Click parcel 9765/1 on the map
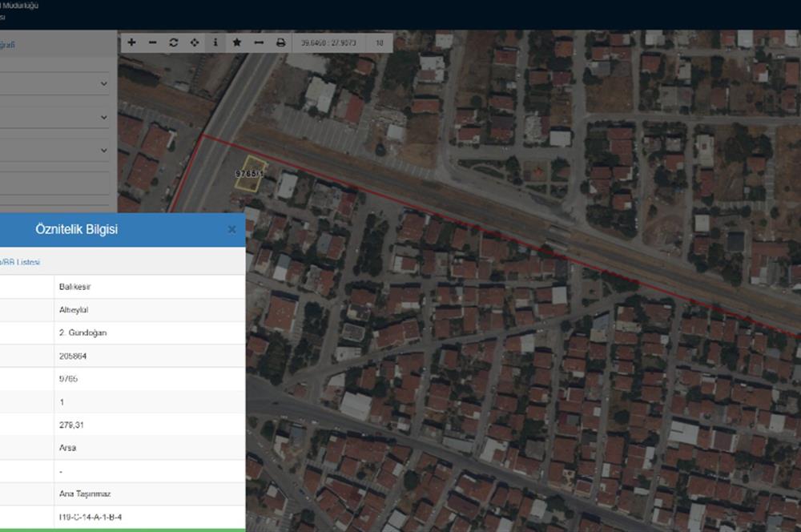801x532 pixels. click(x=251, y=175)
